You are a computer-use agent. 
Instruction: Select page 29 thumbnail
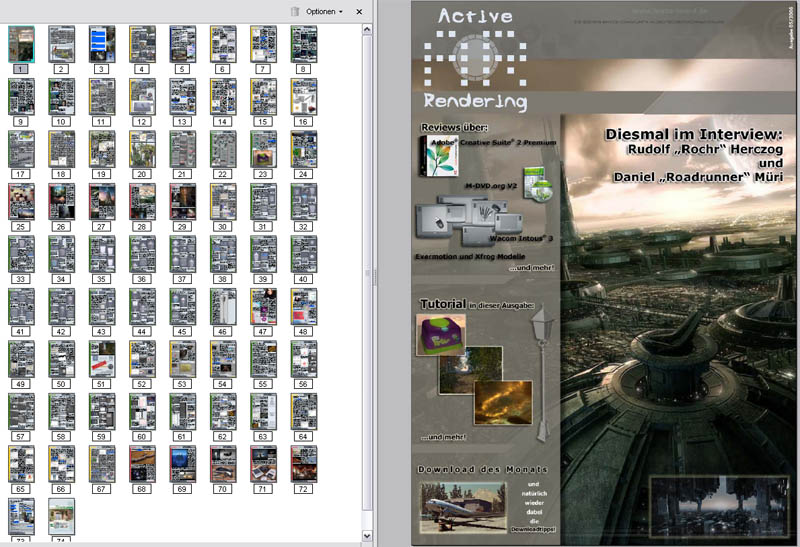tap(183, 202)
